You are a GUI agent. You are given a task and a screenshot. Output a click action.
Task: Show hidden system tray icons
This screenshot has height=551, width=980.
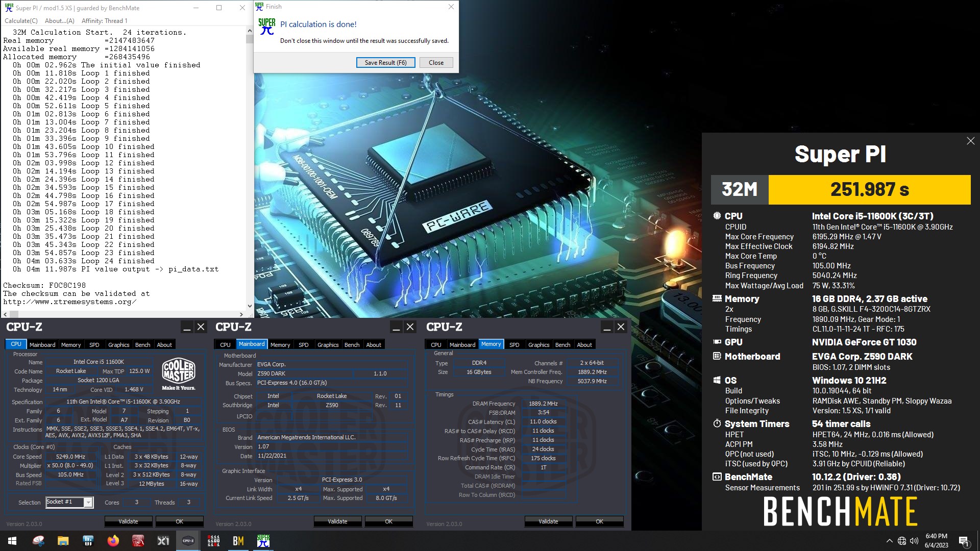[890, 541]
